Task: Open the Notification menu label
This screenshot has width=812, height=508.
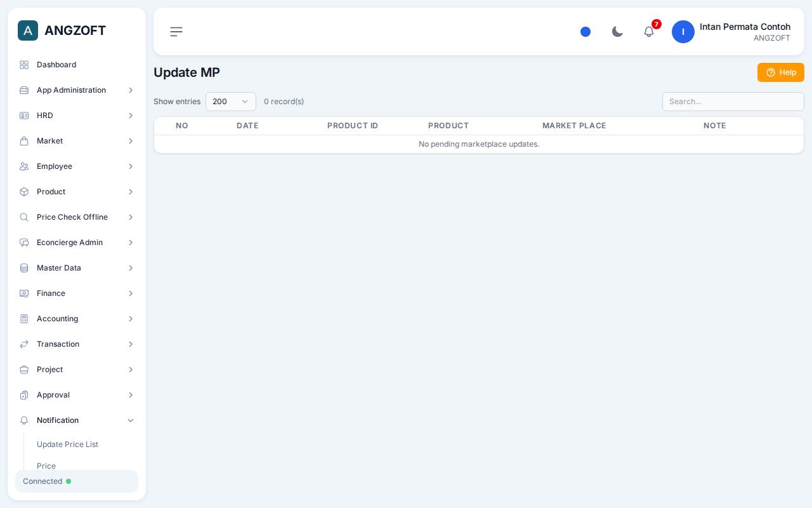Action: pos(58,420)
